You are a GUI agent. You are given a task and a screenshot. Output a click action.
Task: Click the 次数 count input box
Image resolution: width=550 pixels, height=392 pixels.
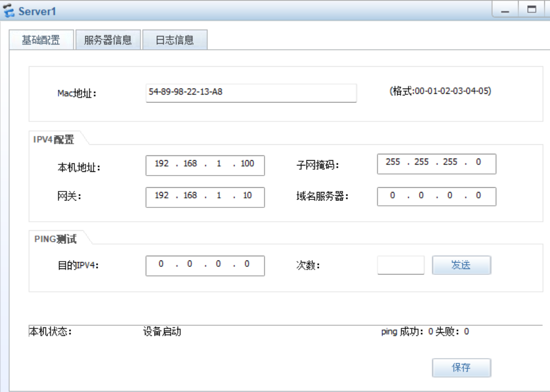[401, 265]
